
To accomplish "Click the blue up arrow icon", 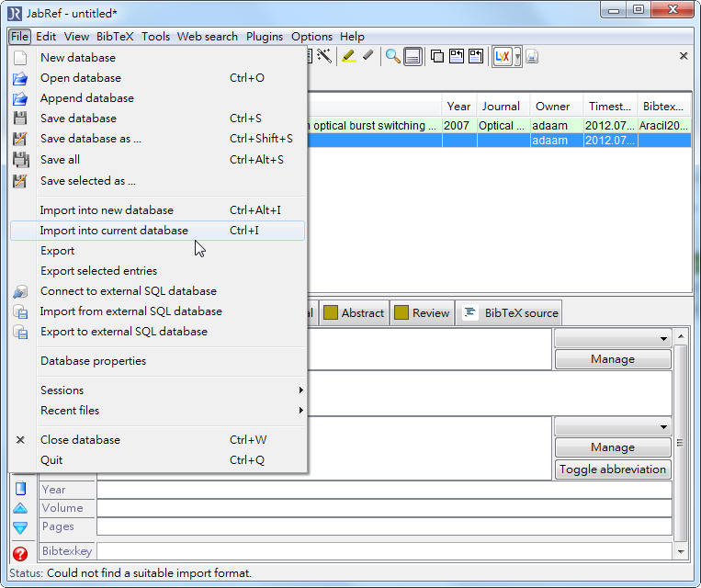I will coord(20,508).
